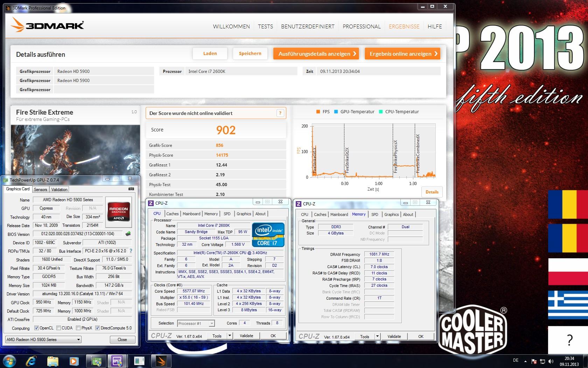
Task: Open the Mainboard tab in CPU-Z CPU window
Action: [x=191, y=214]
